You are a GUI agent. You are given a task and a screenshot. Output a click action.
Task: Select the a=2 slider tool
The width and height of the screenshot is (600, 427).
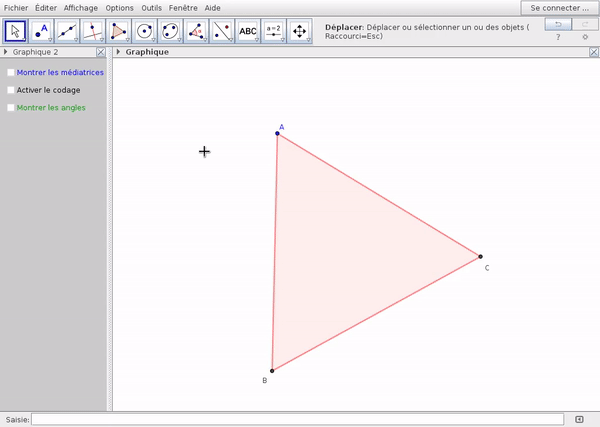tap(274, 31)
